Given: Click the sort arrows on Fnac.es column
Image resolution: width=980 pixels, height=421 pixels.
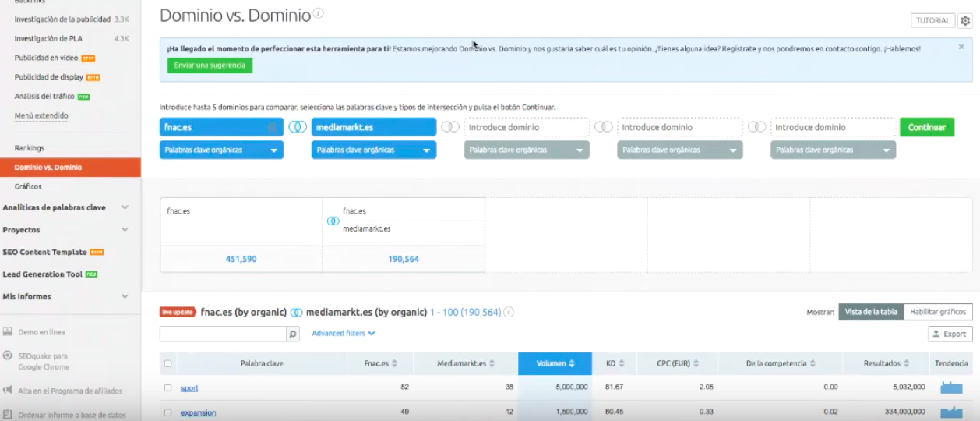Looking at the screenshot, I should click(x=394, y=364).
